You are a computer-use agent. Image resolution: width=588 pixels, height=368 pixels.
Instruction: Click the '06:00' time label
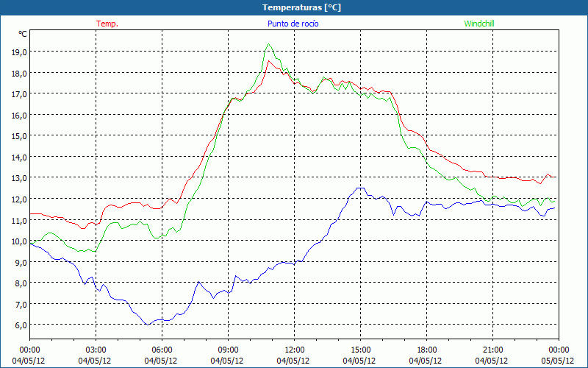162,350
